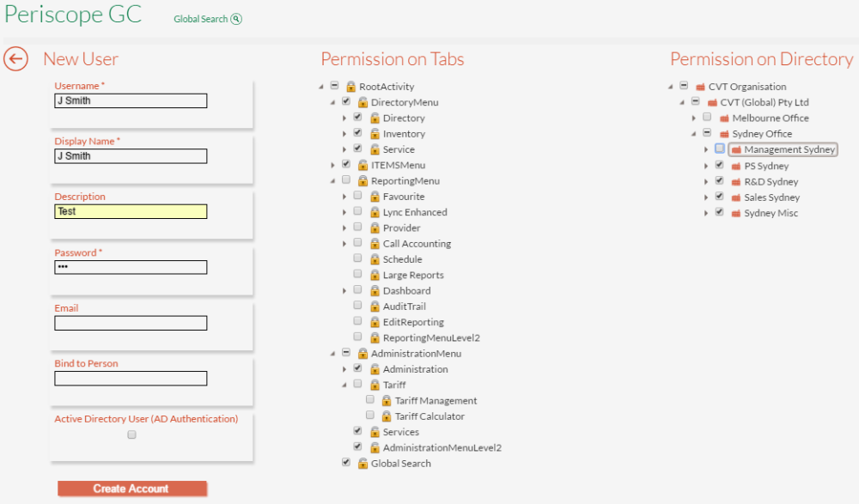
Task: Click the back arrow icon beside New User
Action: [15, 59]
